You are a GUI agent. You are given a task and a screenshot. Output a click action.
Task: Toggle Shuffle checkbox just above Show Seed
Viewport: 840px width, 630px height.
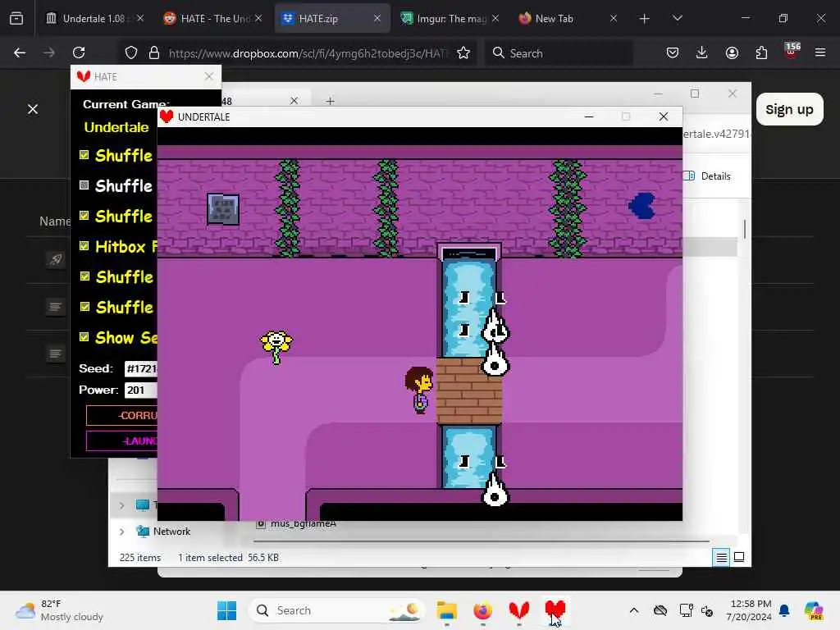[84, 307]
